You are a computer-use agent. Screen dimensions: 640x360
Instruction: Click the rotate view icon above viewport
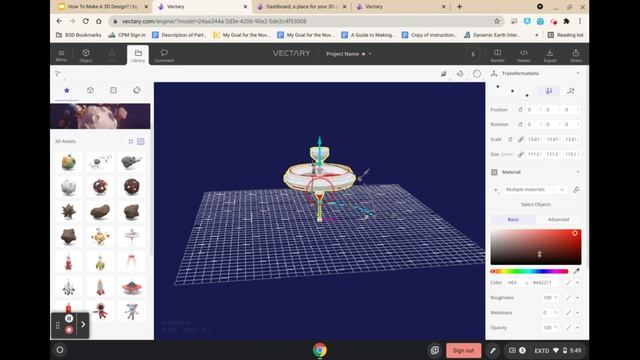[460, 73]
